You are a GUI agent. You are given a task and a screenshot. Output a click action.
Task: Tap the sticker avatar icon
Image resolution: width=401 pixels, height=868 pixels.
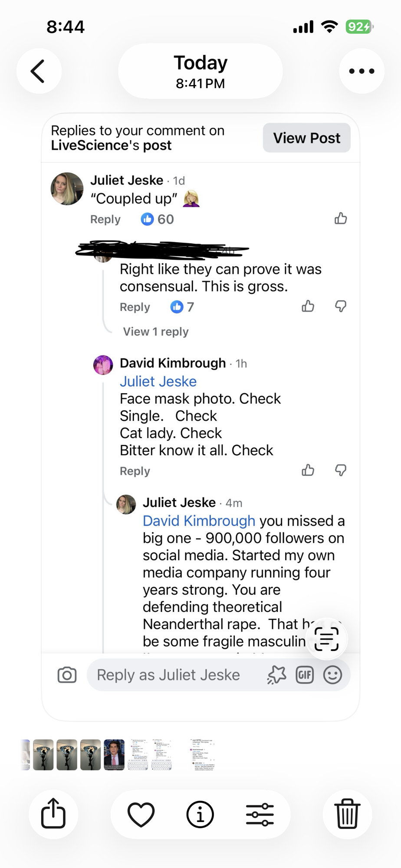[276, 675]
